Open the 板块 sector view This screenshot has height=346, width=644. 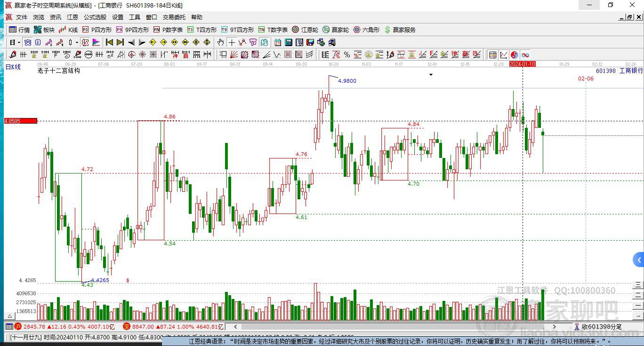pos(44,30)
